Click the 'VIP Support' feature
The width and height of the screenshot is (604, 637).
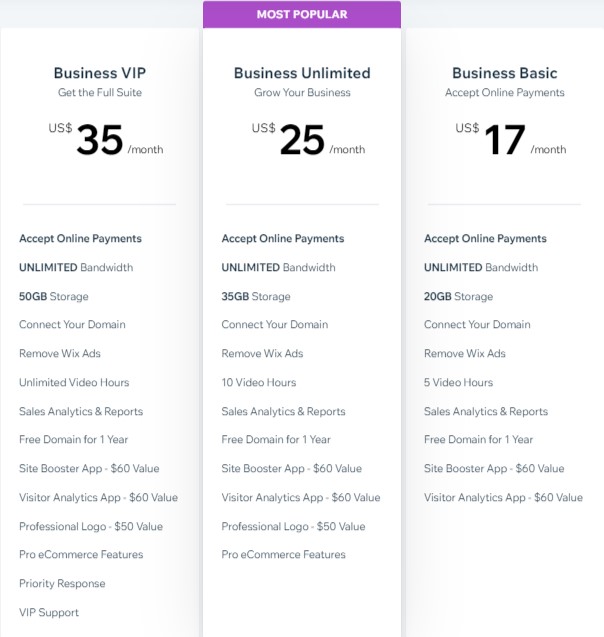coord(49,613)
